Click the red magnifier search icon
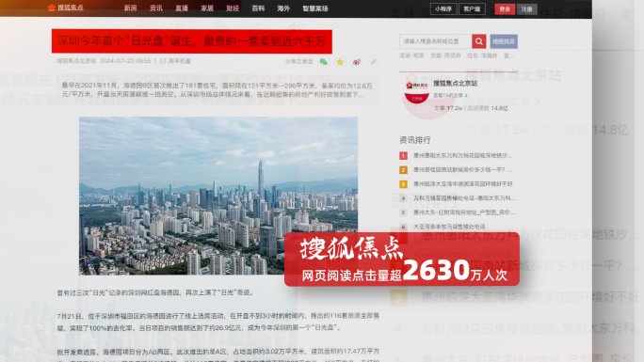This screenshot has height=362, width=644. click(479, 41)
